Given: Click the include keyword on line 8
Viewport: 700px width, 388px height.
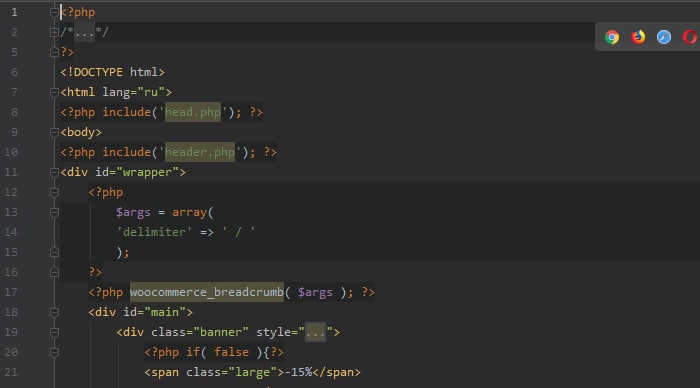Looking at the screenshot, I should tap(126, 112).
